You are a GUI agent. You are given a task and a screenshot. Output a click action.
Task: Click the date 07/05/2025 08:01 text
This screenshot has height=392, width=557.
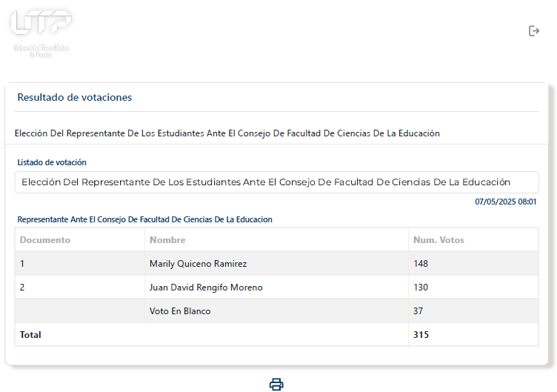pos(505,202)
